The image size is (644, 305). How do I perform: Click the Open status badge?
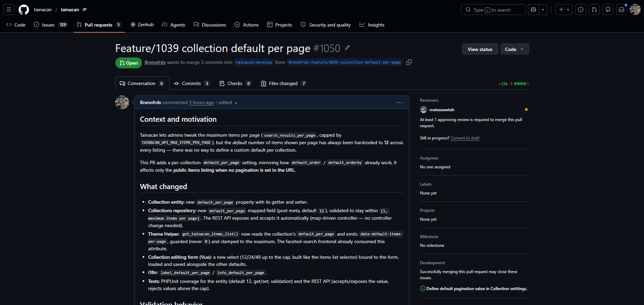pos(129,63)
